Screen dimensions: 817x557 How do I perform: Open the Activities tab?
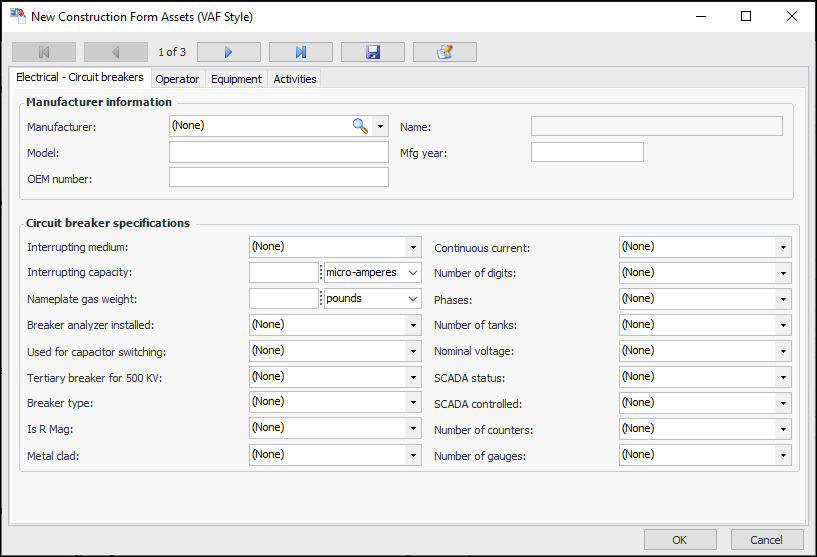pos(295,79)
